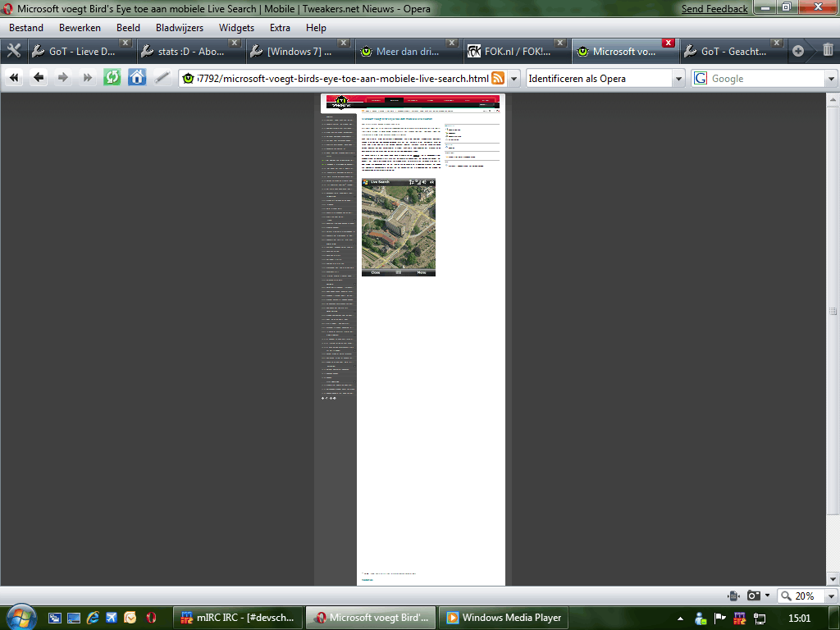Open the Extra menu
The width and height of the screenshot is (840, 630).
click(280, 28)
